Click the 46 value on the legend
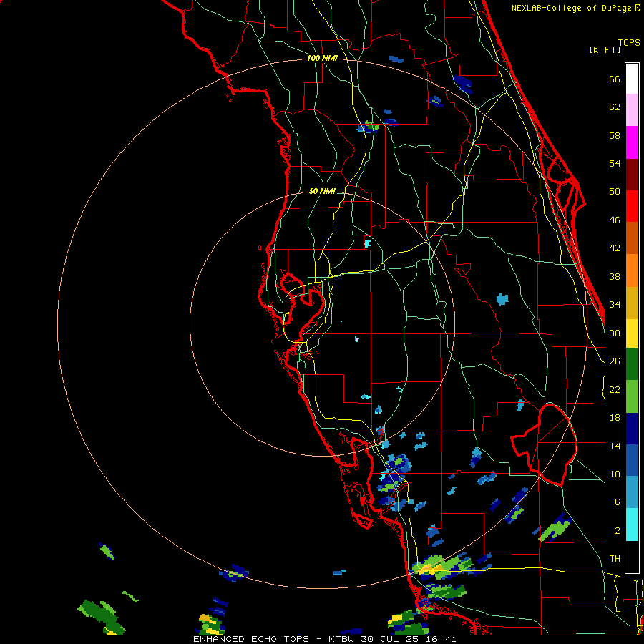Image resolution: width=644 pixels, height=644 pixels. click(615, 220)
